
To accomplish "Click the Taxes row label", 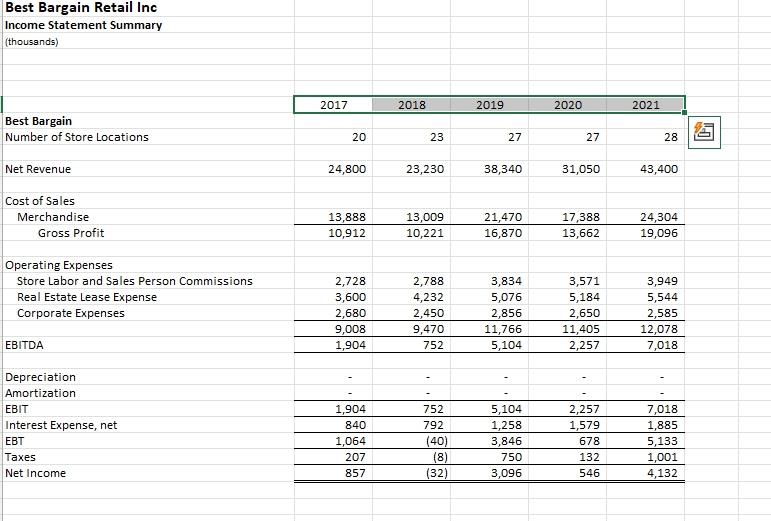I will 20,457.
